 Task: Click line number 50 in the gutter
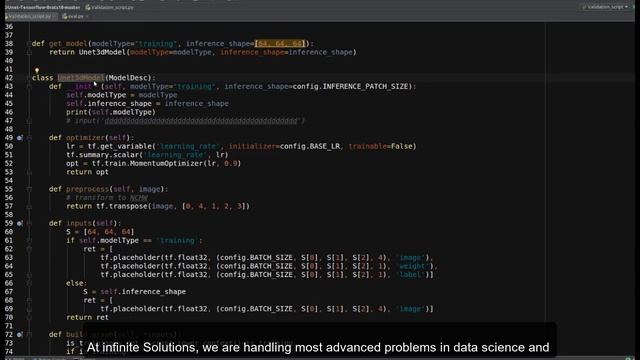(9, 147)
